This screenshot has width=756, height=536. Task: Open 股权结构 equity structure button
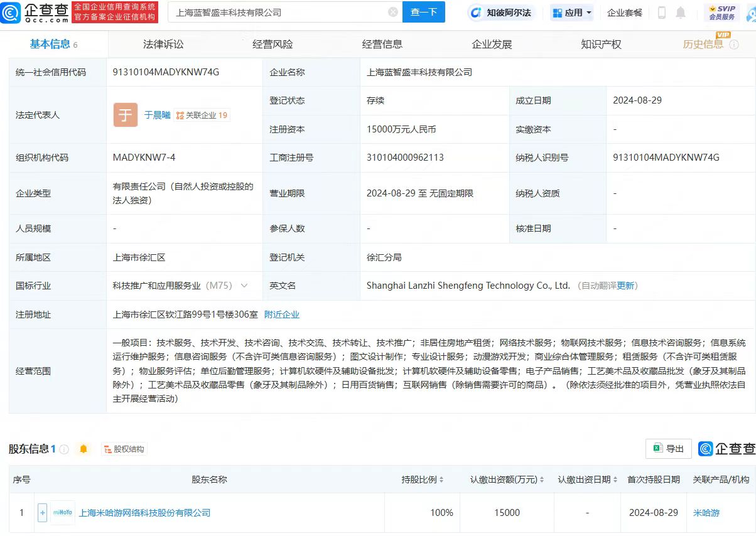click(x=124, y=449)
